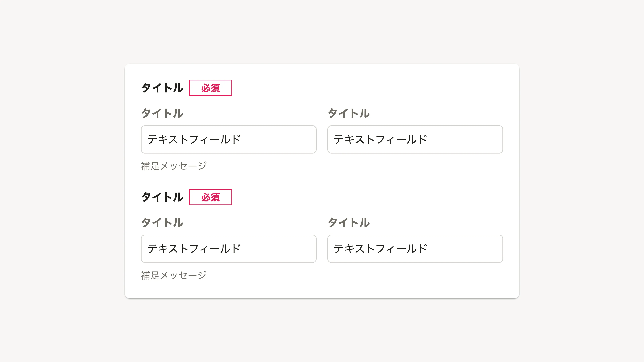Click テキストフィールド placeholder text in second section's right field

click(380, 249)
